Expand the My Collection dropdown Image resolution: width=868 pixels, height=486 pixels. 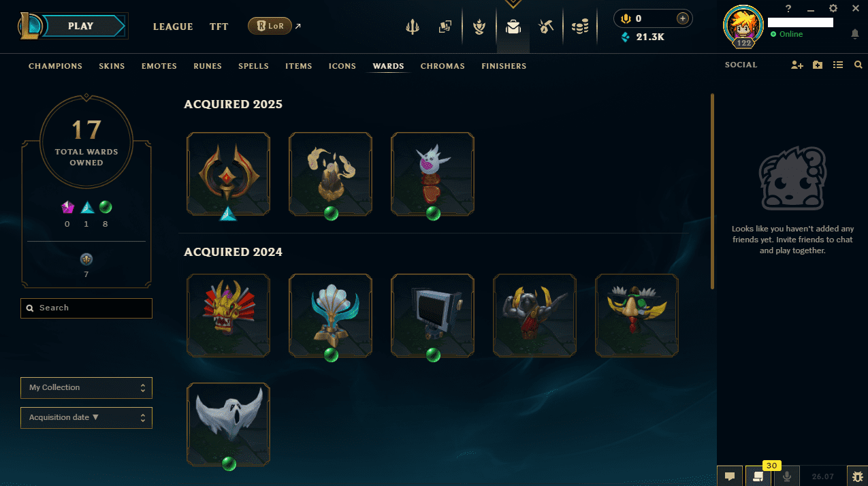[86, 387]
